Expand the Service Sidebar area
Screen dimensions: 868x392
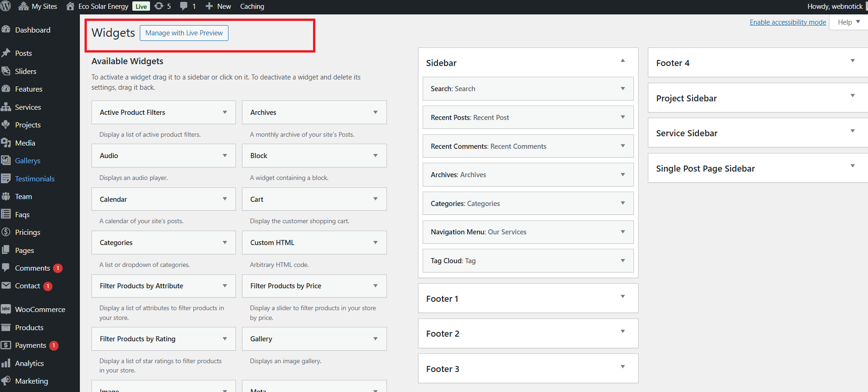click(853, 131)
